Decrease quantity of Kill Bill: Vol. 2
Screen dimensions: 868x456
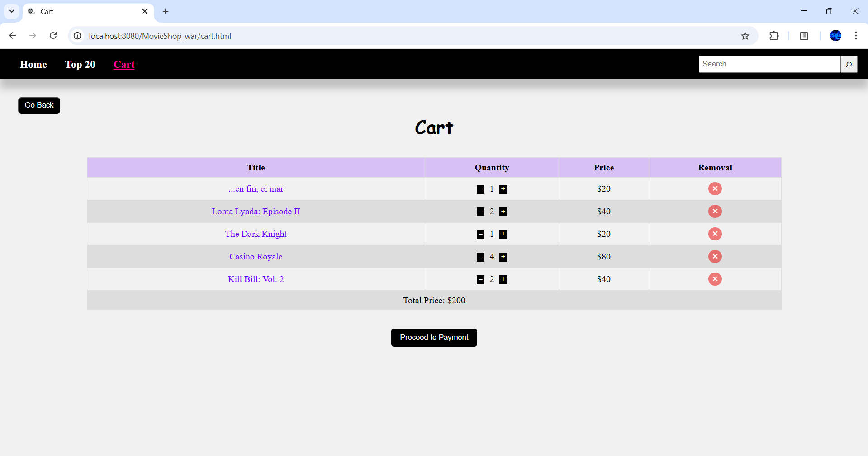[x=480, y=280]
